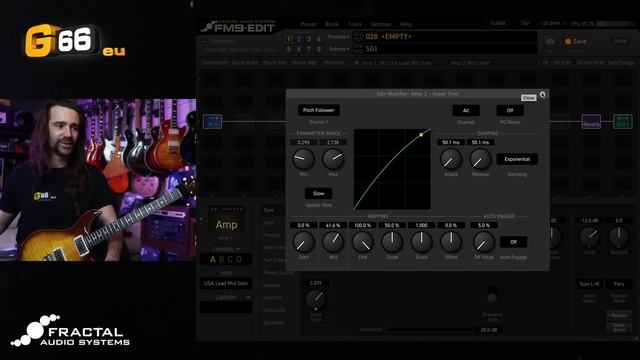Screen dimensions: 640x360
Task: Click the Mapping End knob
Action: [362, 242]
